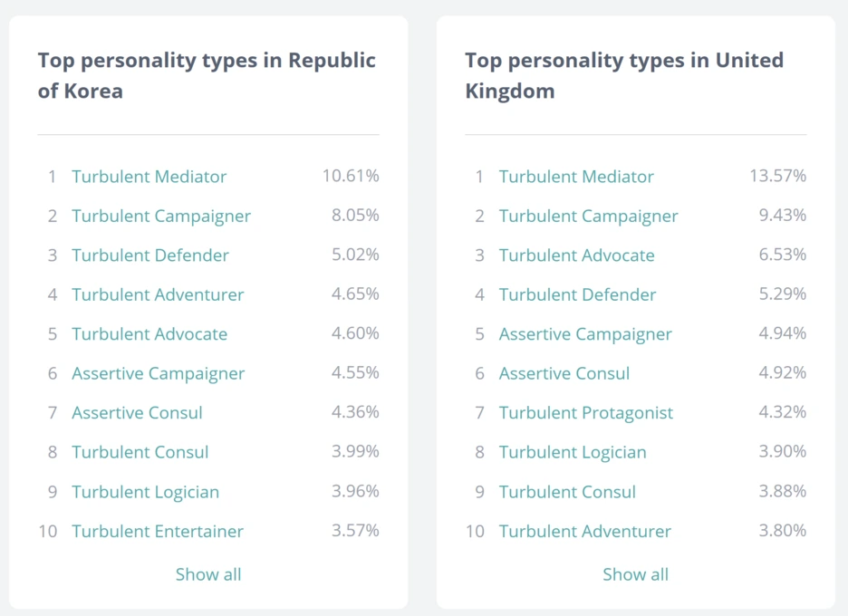This screenshot has height=616, width=848.
Task: Open Assertive Consul from Korea's rankings
Action: click(136, 412)
